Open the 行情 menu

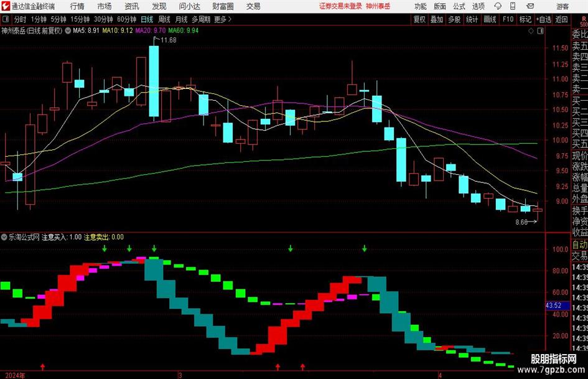(77, 6)
